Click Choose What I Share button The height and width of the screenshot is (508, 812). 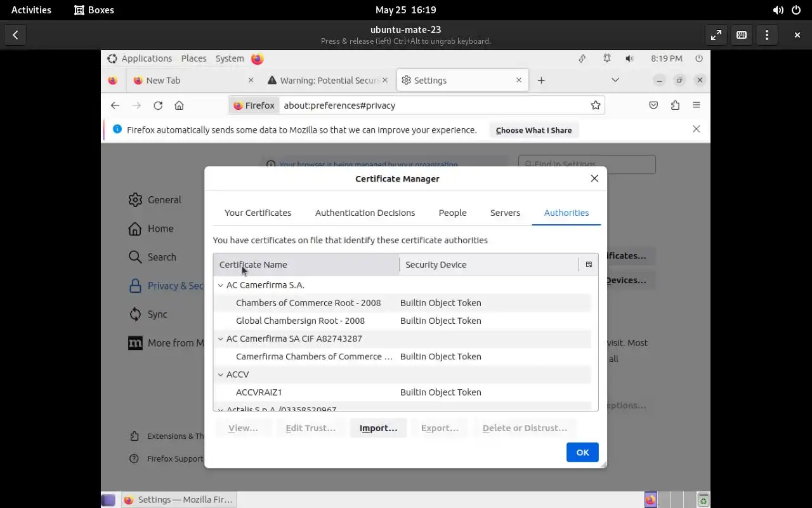[534, 130]
